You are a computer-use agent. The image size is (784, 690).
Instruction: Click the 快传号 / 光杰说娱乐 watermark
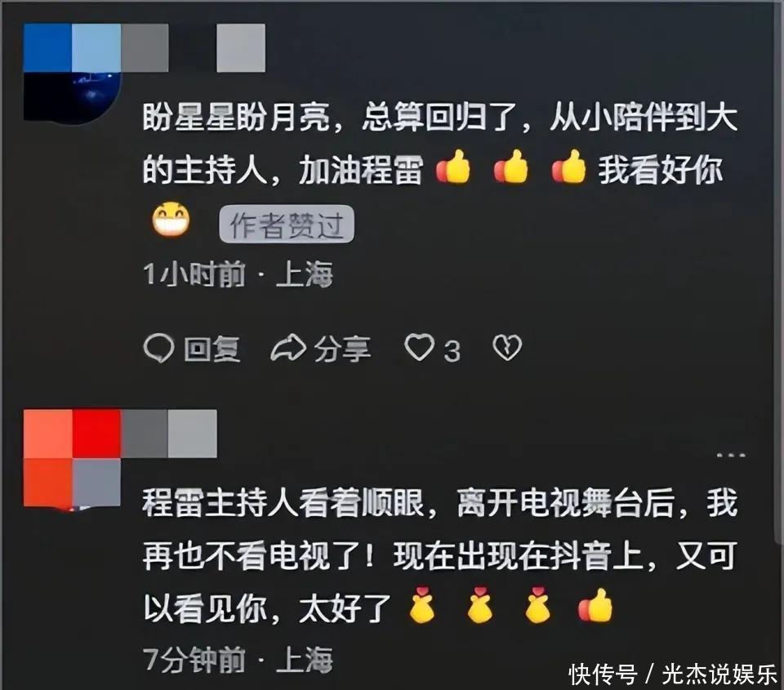point(672,674)
